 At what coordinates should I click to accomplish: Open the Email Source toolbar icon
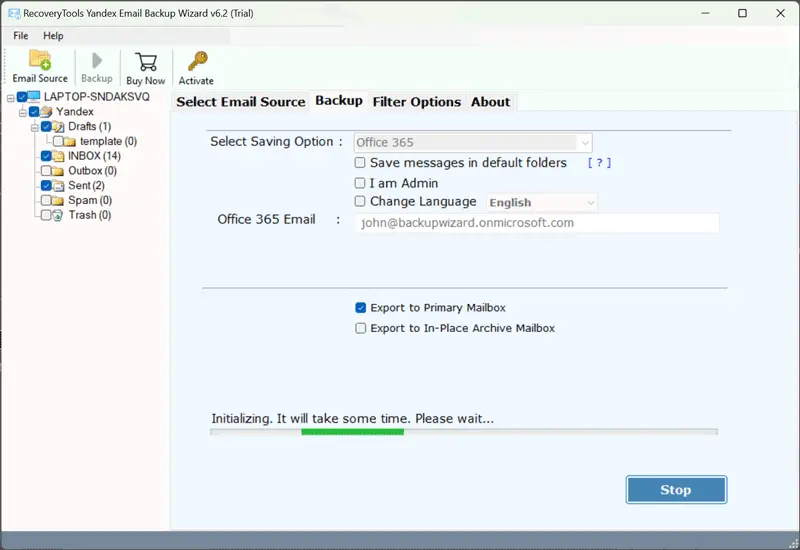[x=40, y=60]
